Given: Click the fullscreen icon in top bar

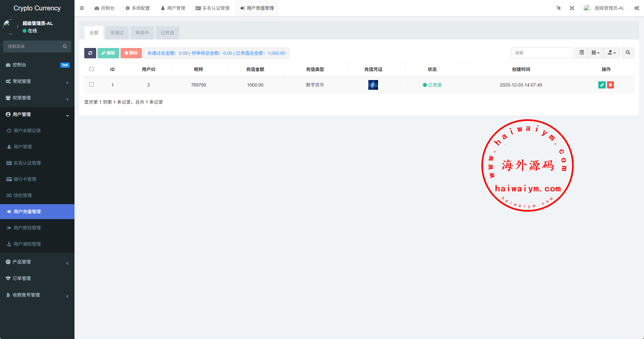Looking at the screenshot, I should (x=572, y=8).
